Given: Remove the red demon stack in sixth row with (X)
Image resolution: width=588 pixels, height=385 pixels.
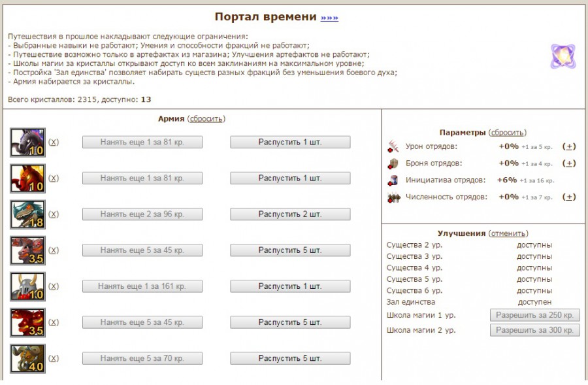Looking at the screenshot, I should (x=54, y=322).
